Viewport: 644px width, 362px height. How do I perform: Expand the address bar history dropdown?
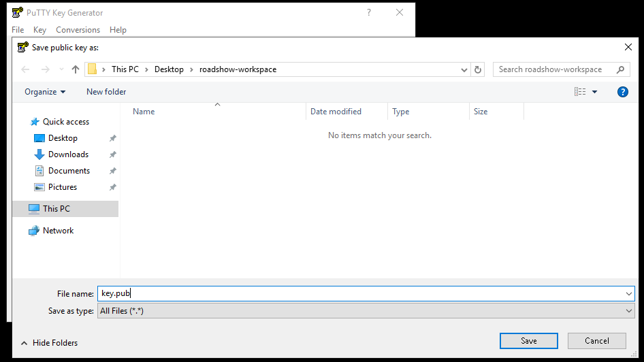[x=464, y=69]
